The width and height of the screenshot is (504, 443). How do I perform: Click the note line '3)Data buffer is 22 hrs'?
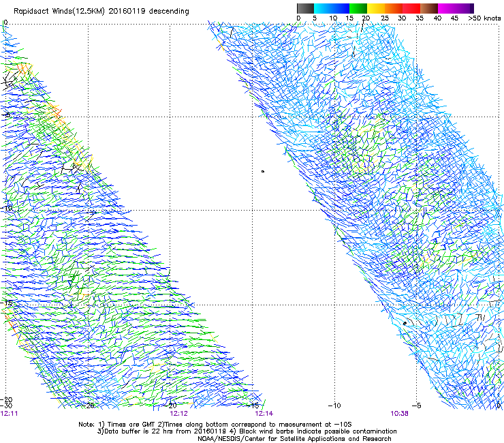coord(247,431)
